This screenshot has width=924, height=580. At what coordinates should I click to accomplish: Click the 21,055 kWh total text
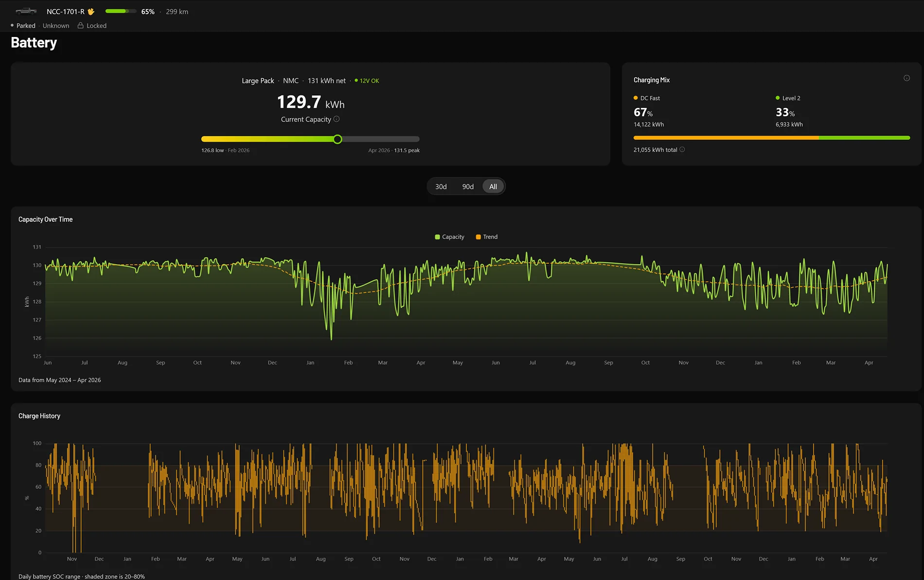click(655, 150)
